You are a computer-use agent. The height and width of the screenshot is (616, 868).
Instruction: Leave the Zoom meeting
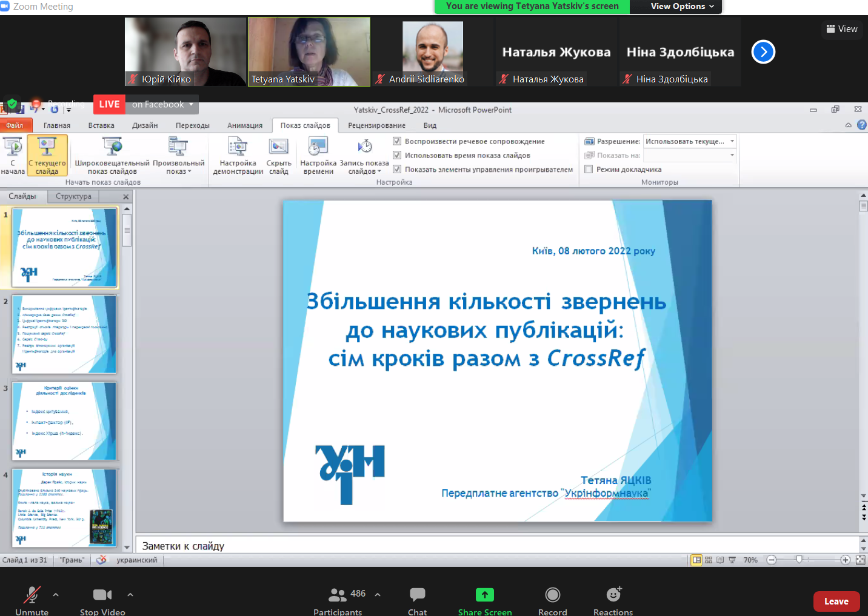[x=836, y=601]
